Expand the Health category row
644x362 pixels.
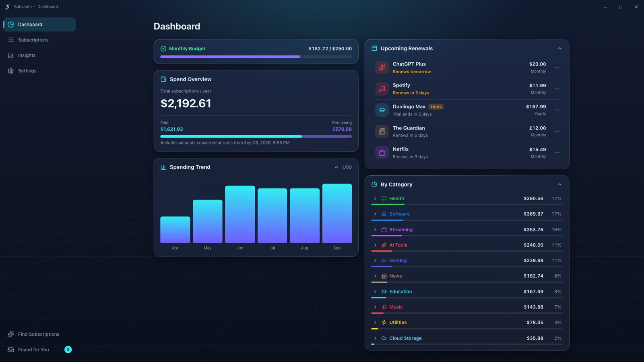[x=375, y=199]
